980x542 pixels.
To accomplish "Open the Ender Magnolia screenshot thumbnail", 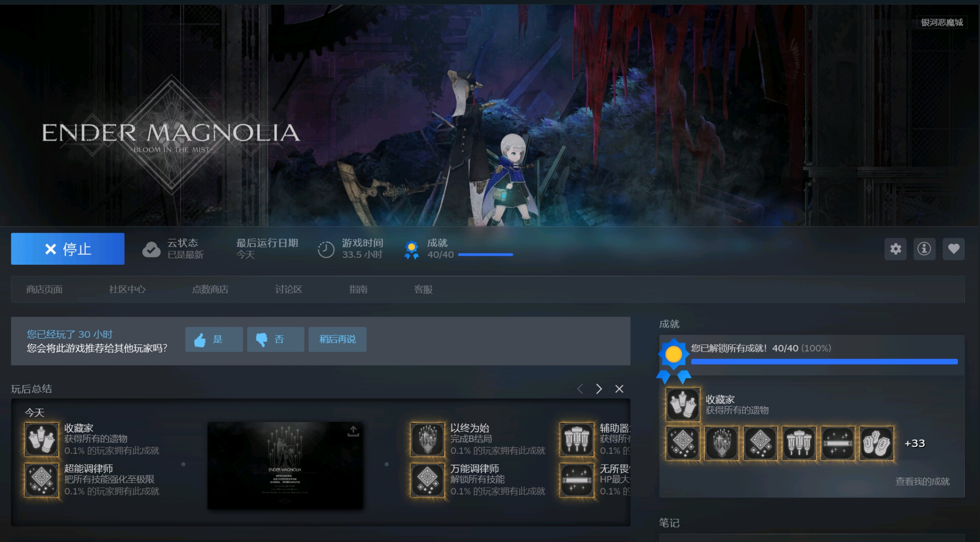I will [285, 466].
